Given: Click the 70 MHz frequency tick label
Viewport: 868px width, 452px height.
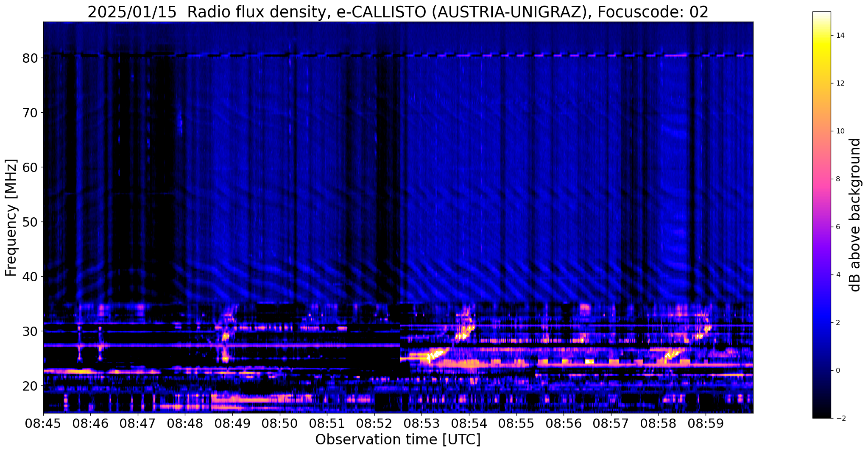Looking at the screenshot, I should tap(30, 113).
